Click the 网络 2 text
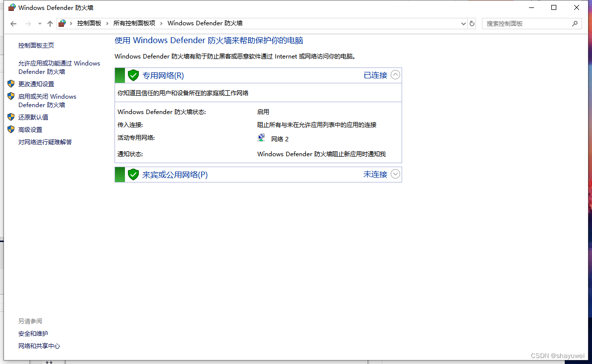This screenshot has width=592, height=364. [280, 139]
